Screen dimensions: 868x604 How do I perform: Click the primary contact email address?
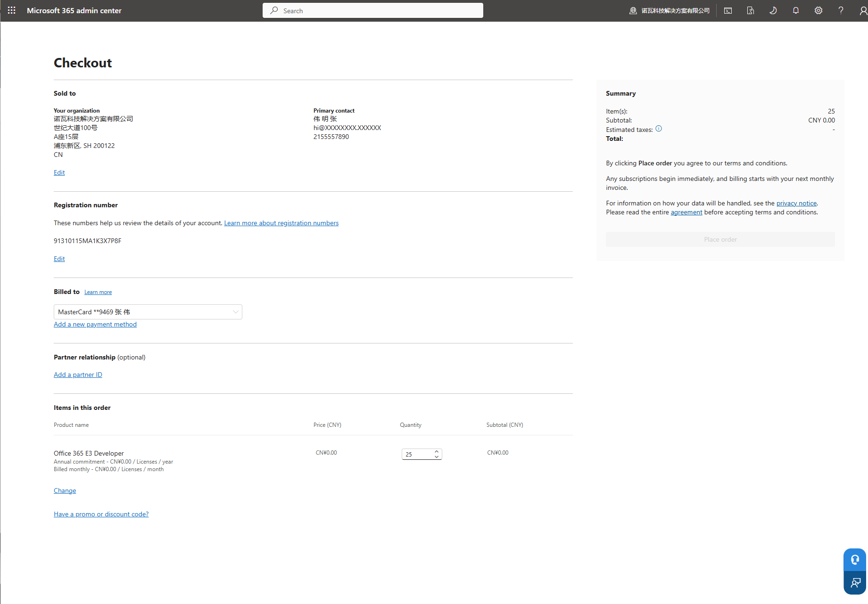pyautogui.click(x=347, y=128)
